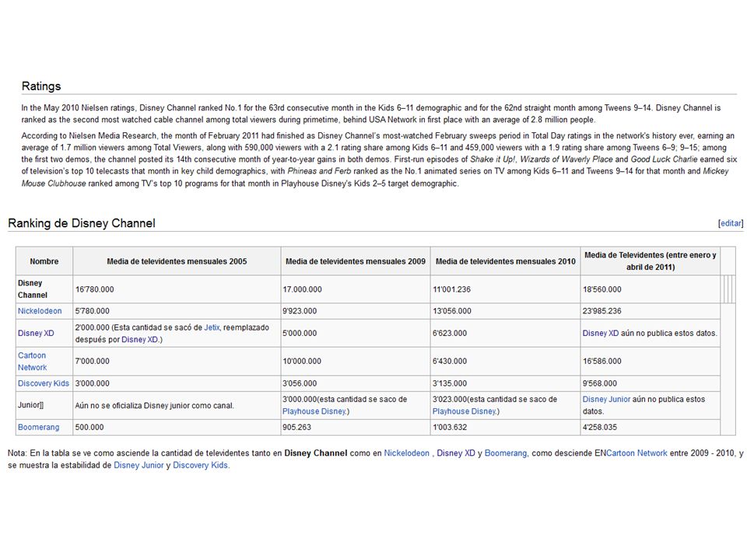
Task: Select the cell with value 17.000.000
Action: (356, 289)
